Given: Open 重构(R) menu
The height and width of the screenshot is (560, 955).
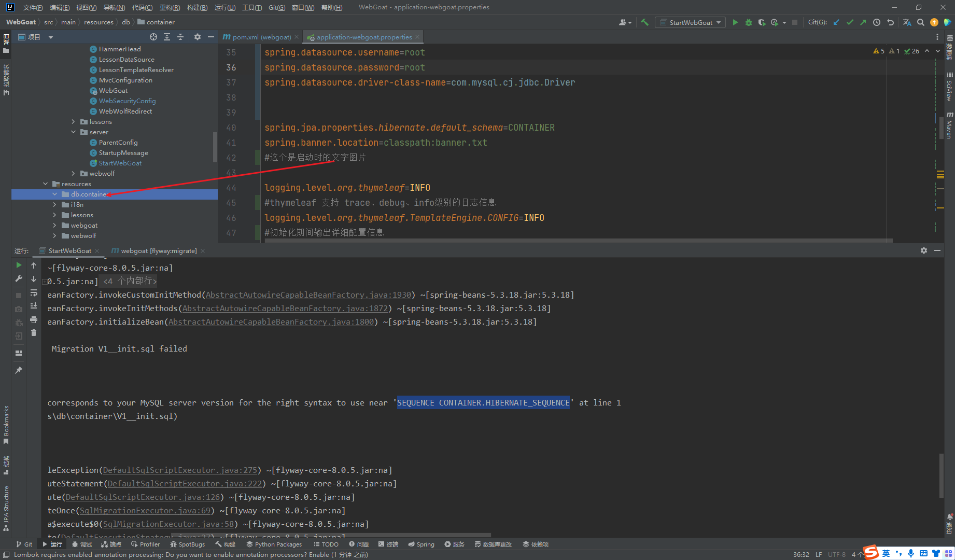Looking at the screenshot, I should point(170,7).
